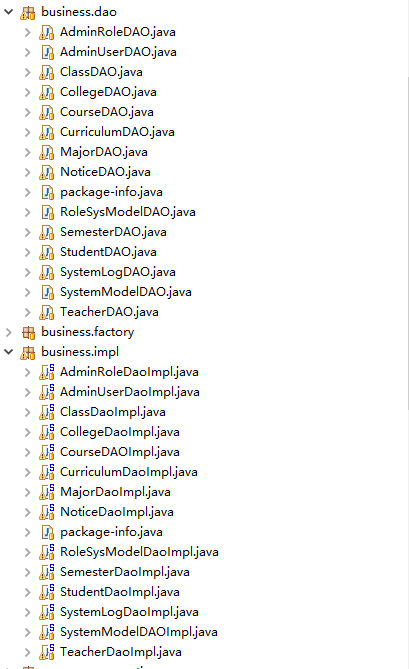Select SemesterDAO.java file
The image size is (409, 669).
113,232
